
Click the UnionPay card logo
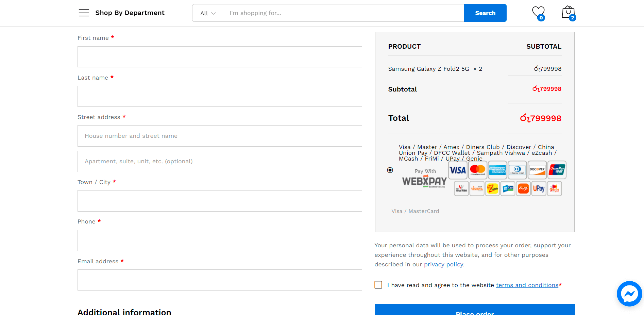pos(557,170)
